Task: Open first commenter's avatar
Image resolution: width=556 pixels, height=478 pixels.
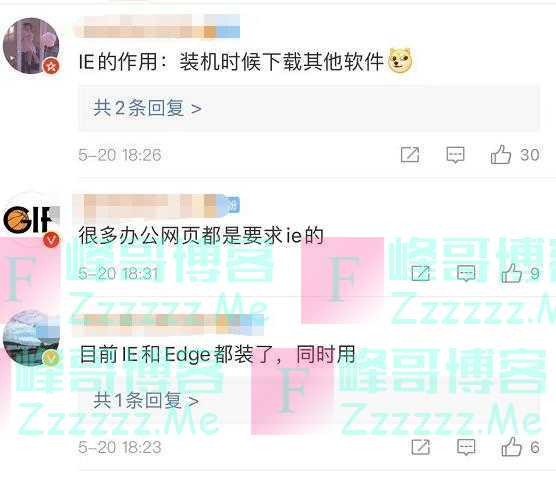Action: click(31, 46)
